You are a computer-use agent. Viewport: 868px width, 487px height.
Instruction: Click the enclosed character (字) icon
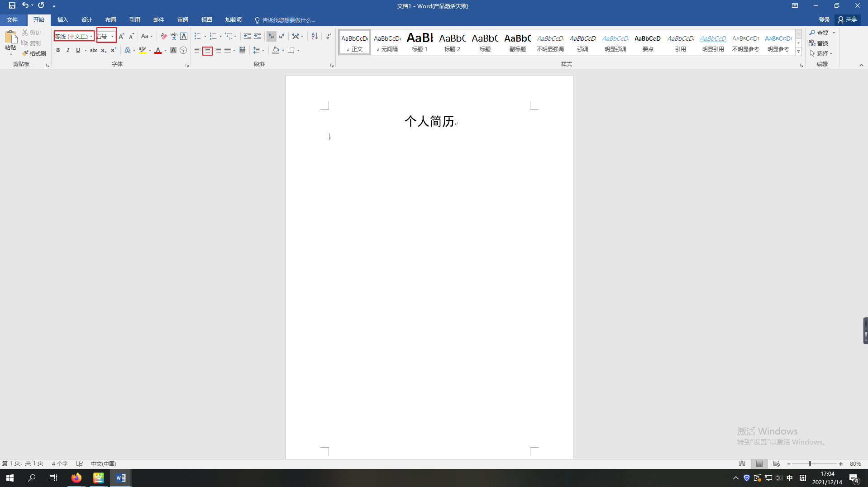pyautogui.click(x=183, y=50)
